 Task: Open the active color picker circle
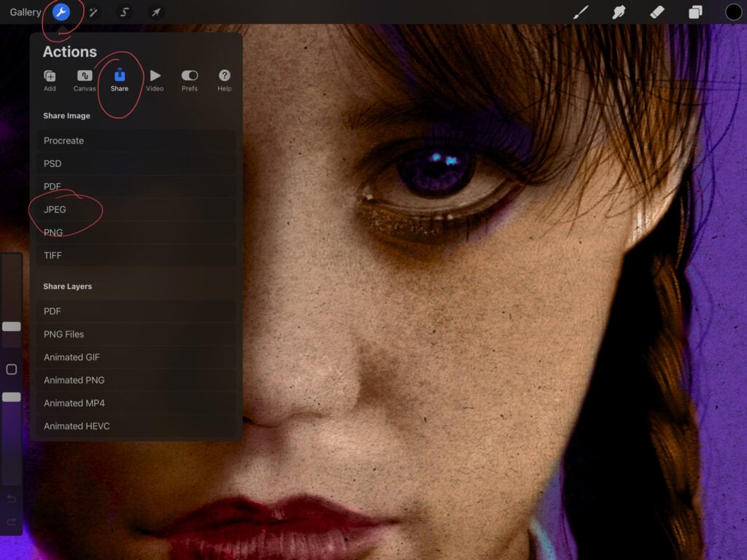pyautogui.click(x=733, y=12)
